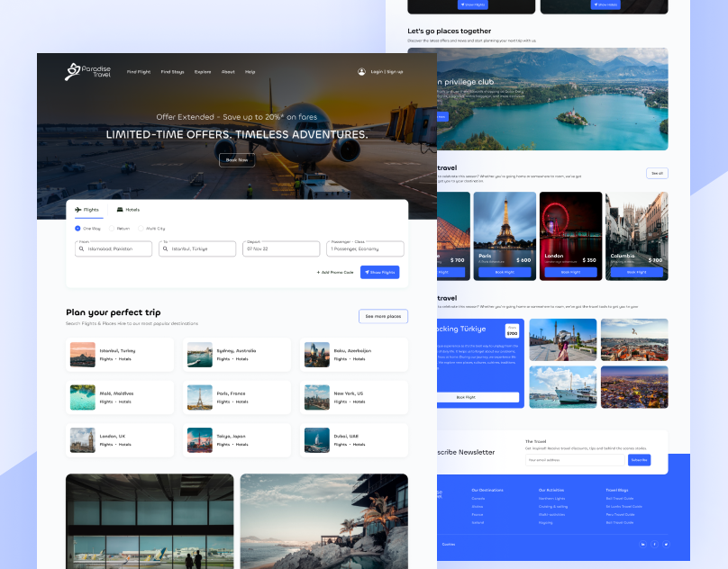Viewport: 728px width, 569px height.
Task: Select the Return radio button
Action: 112,229
